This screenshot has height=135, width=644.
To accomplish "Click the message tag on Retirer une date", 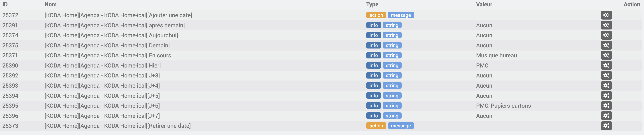I will 401,126.
